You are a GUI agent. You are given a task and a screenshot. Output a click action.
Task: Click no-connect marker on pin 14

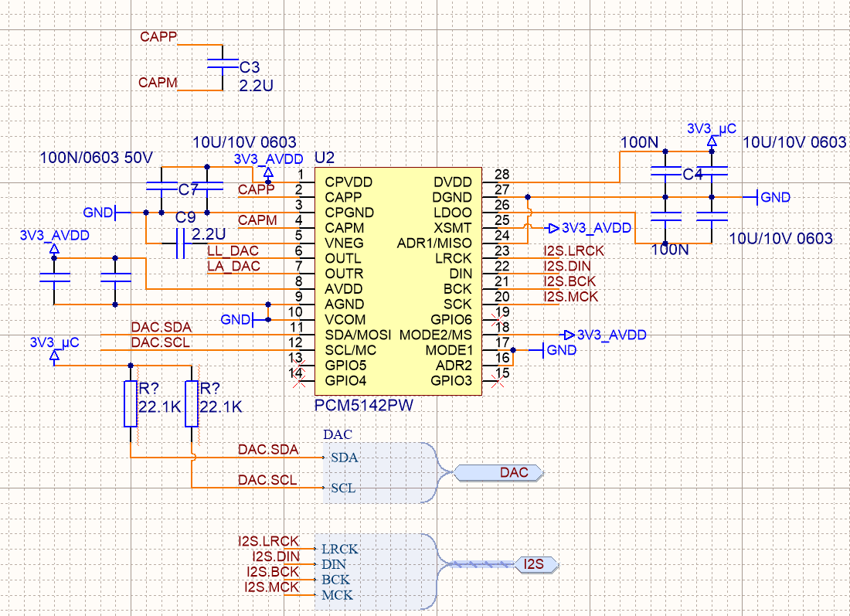pyautogui.click(x=299, y=381)
